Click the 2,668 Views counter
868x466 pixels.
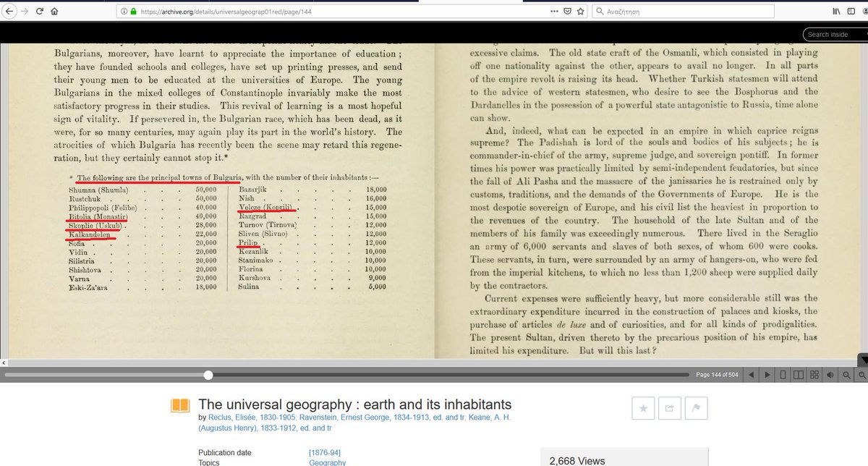tap(577, 460)
